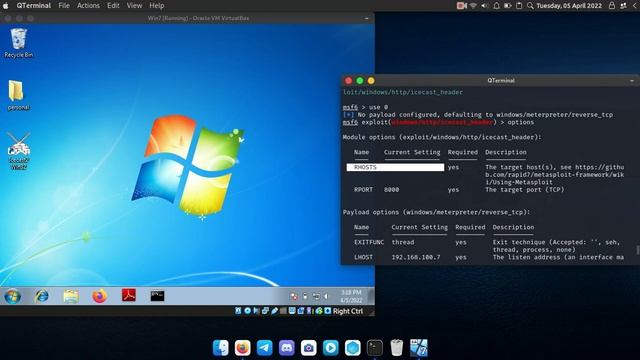
Task: Open Discord from the dock
Action: (x=287, y=348)
